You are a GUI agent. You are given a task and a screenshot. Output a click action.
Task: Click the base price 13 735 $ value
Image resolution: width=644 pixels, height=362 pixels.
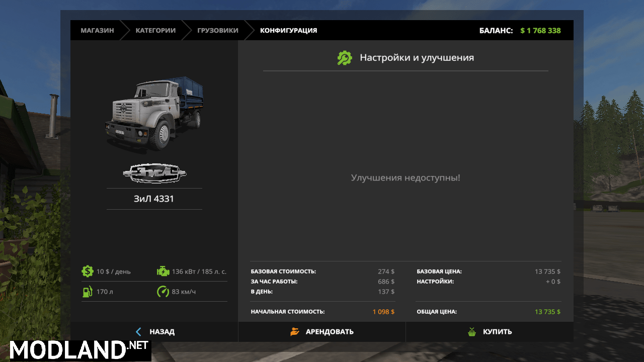(547, 271)
